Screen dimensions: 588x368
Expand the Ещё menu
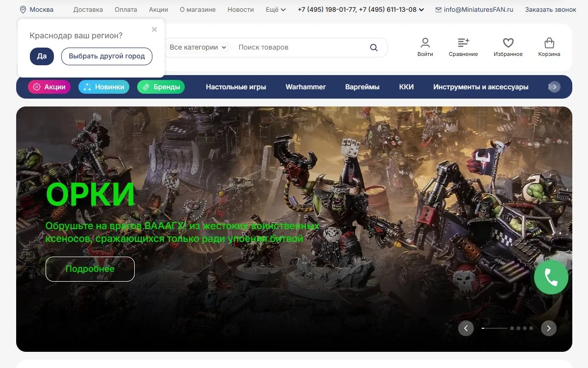click(x=276, y=9)
